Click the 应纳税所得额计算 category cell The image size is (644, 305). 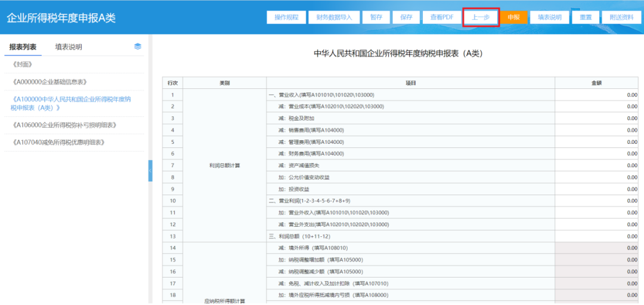click(224, 274)
